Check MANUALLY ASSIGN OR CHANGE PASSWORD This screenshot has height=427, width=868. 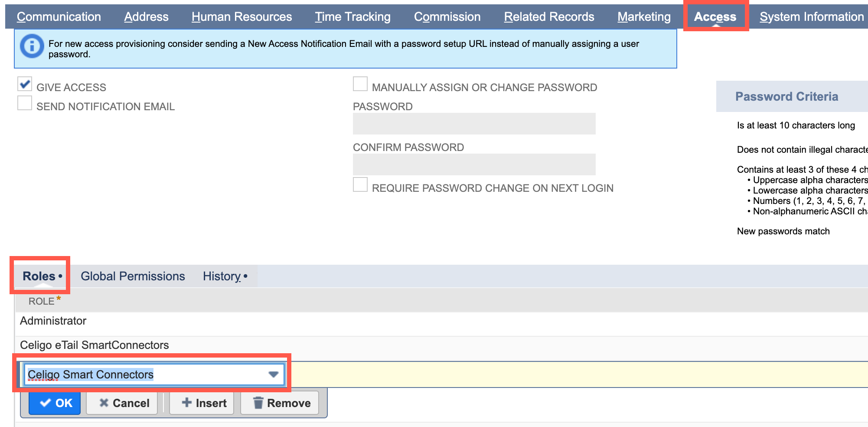click(x=359, y=84)
